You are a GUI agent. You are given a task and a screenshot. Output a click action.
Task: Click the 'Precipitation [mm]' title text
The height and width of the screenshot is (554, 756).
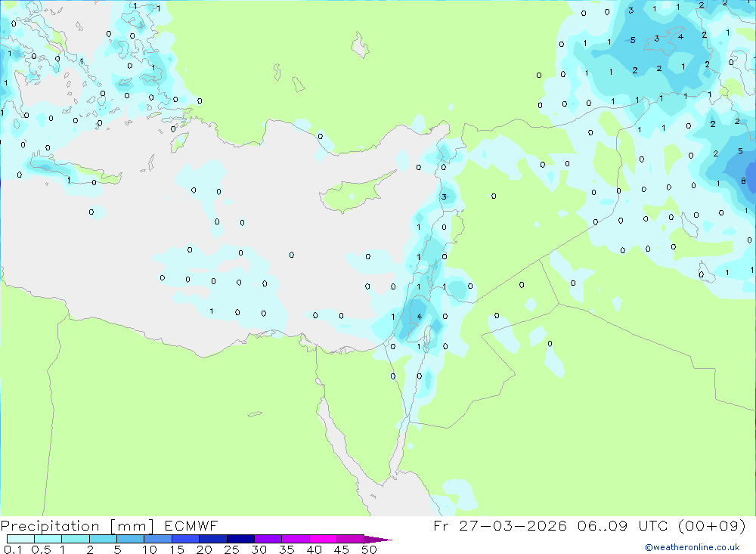tap(77, 526)
